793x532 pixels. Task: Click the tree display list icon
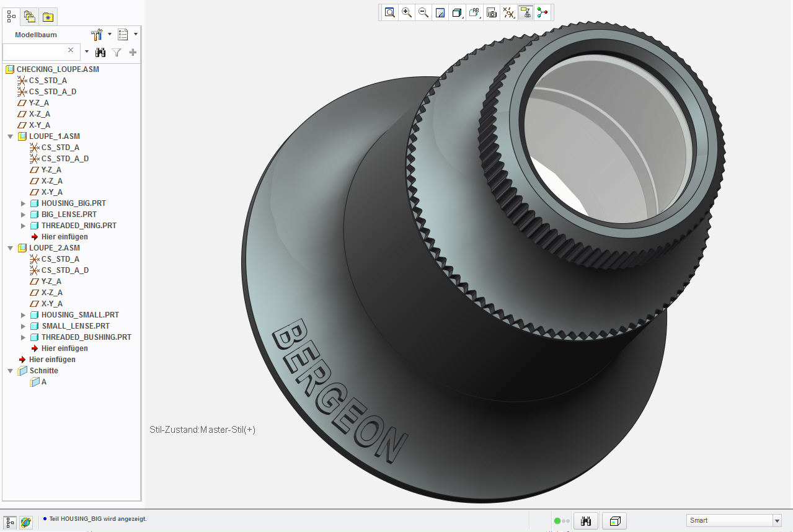coord(123,35)
